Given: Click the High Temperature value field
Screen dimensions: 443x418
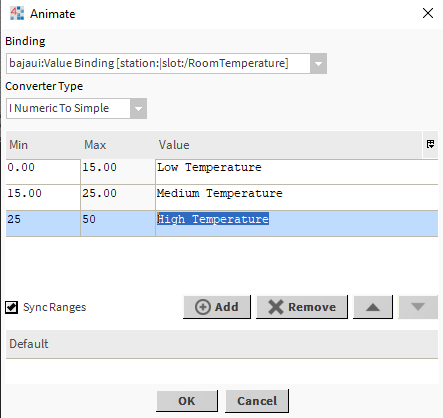Looking at the screenshot, I should click(x=297, y=223).
